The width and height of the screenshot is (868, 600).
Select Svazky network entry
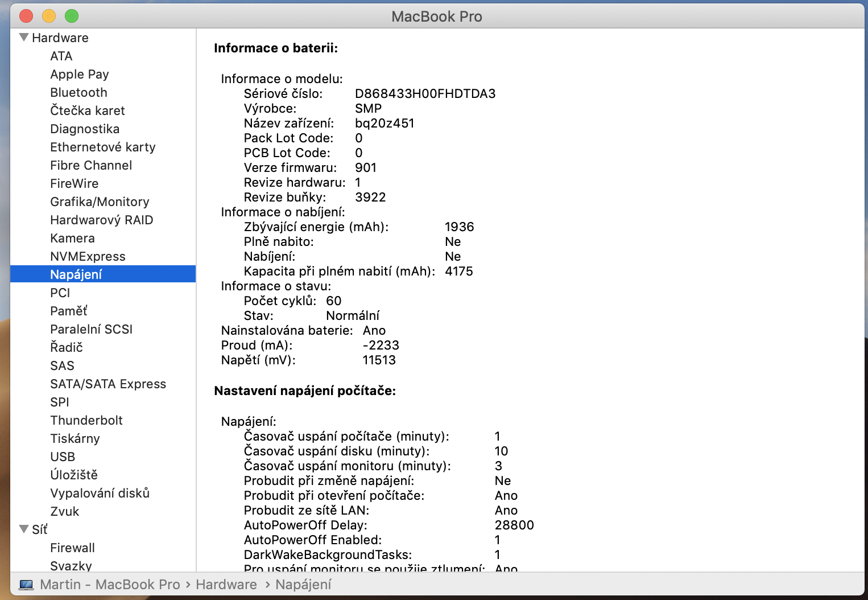[x=71, y=566]
